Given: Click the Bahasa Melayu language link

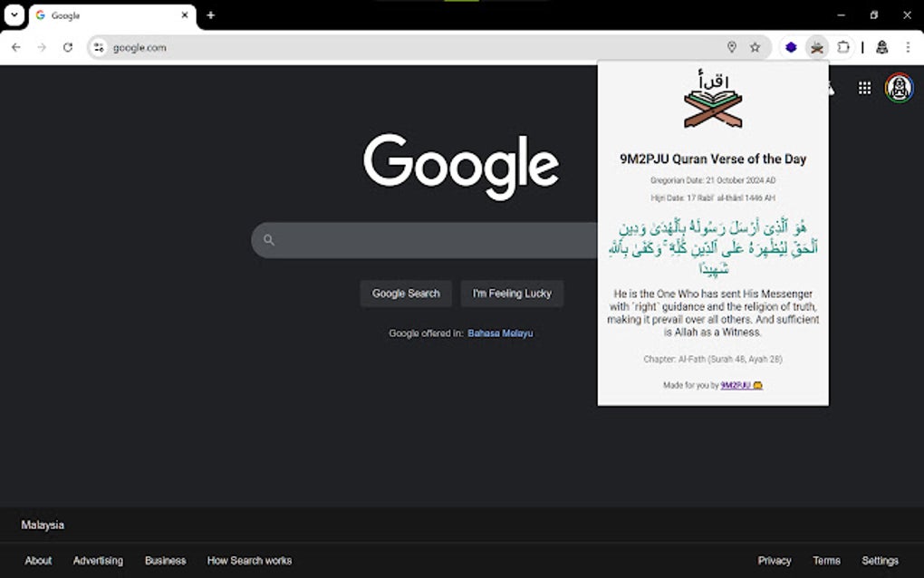Looking at the screenshot, I should pyautogui.click(x=500, y=333).
